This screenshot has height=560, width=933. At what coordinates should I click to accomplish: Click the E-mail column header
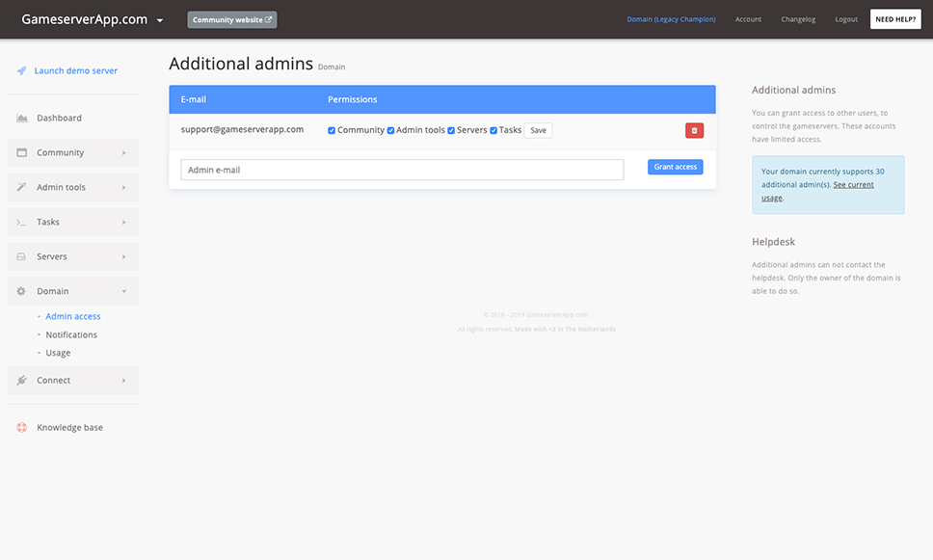pyautogui.click(x=194, y=99)
